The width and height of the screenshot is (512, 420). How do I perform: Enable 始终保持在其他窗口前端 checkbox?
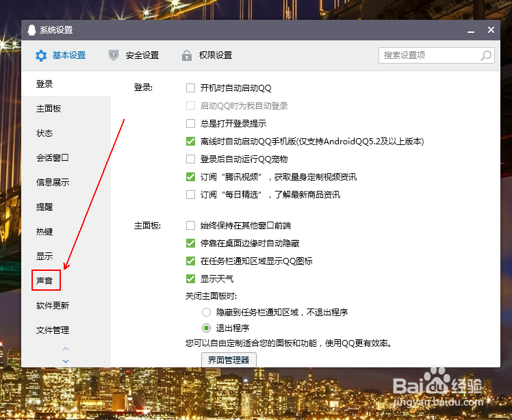pyautogui.click(x=190, y=226)
